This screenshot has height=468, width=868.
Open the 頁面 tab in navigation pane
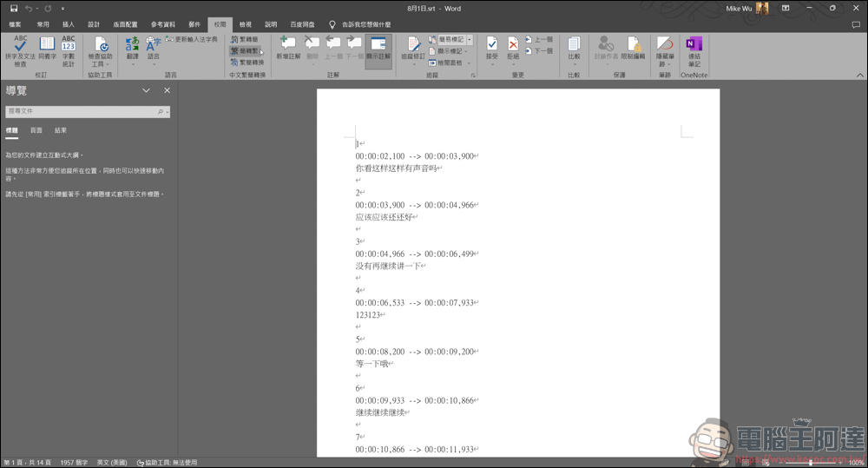pyautogui.click(x=36, y=130)
